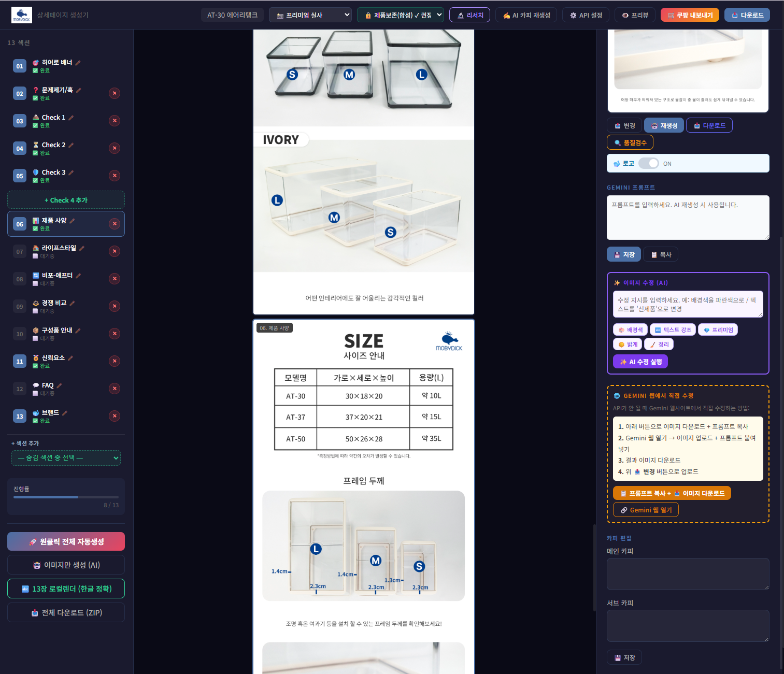Open the 프리미엄 실사 style dropdown
The width and height of the screenshot is (784, 674).
click(x=310, y=15)
